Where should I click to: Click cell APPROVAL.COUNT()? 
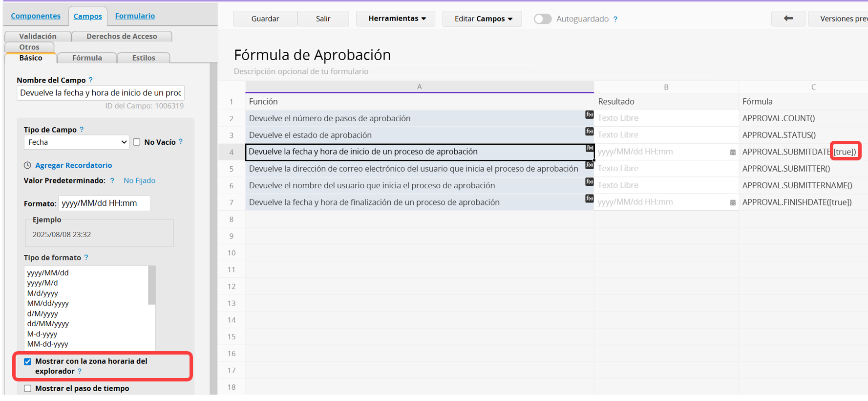tap(803, 118)
